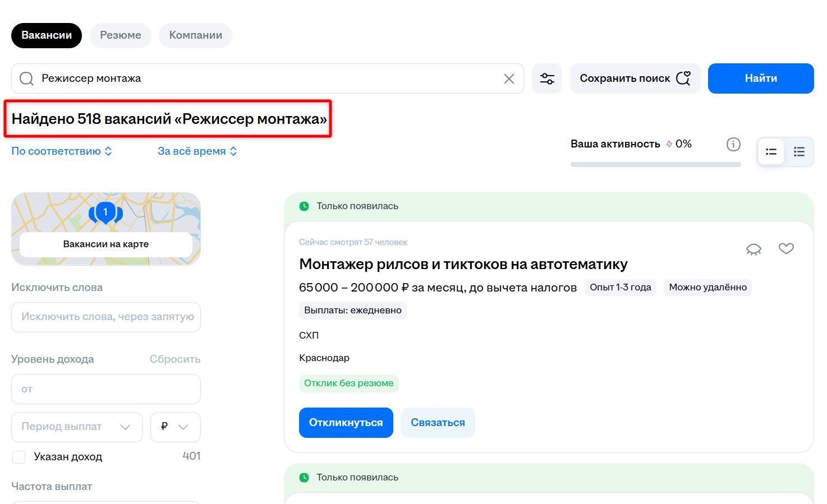
Task: Click the Выплаты: ежедневно tag
Action: coord(353,311)
